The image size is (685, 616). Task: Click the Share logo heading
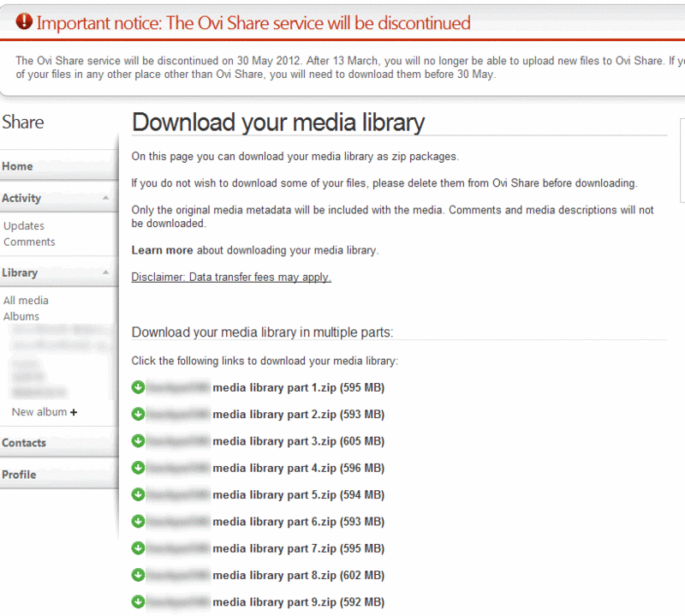tap(23, 122)
